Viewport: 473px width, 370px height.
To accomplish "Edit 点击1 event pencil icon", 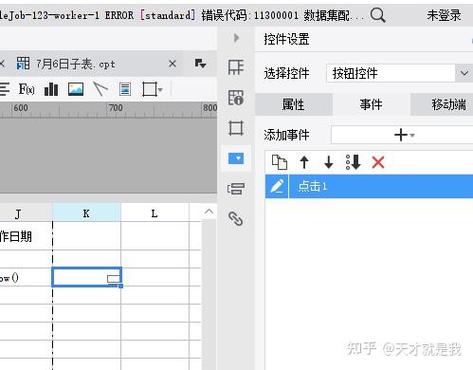I will tap(277, 186).
